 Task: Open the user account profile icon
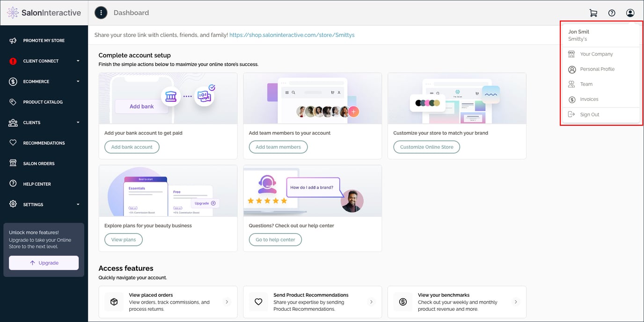tap(630, 13)
